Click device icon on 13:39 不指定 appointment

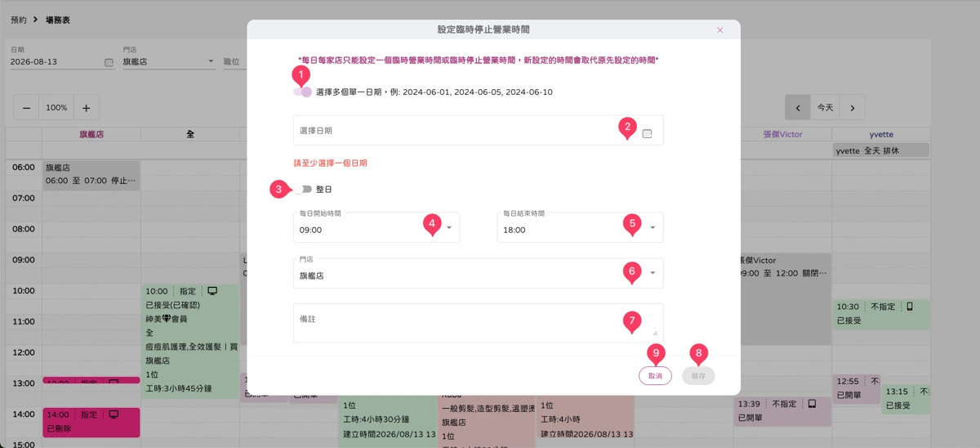coord(812,404)
